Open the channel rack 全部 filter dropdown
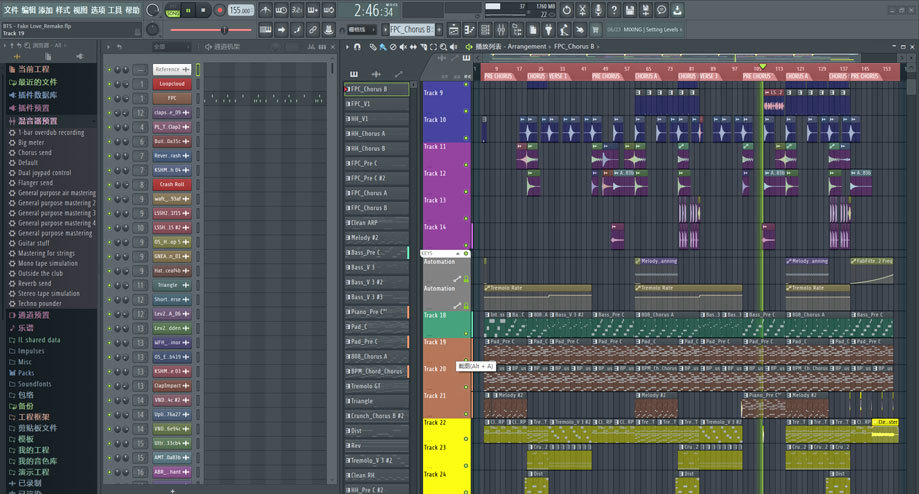 (x=171, y=47)
